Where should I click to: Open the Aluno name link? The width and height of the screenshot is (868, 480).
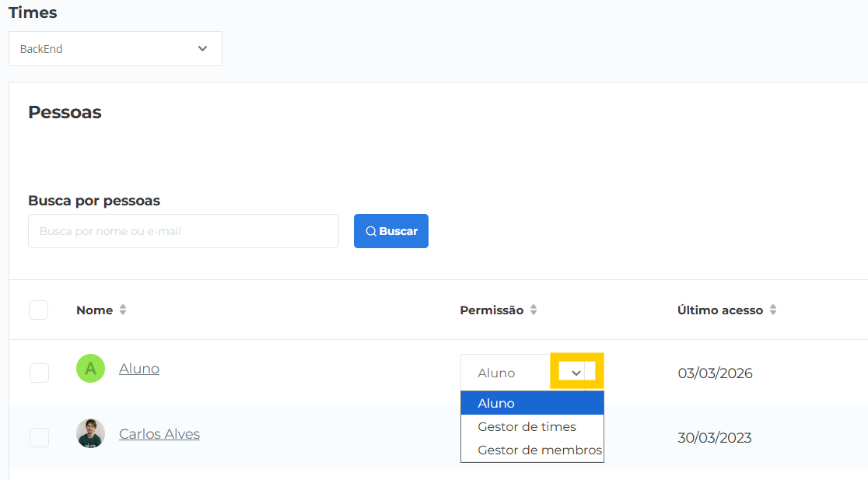coord(139,369)
